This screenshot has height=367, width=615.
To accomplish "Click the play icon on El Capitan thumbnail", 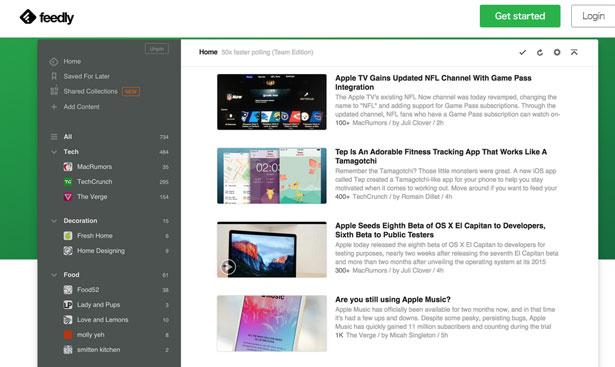I will click(x=228, y=267).
